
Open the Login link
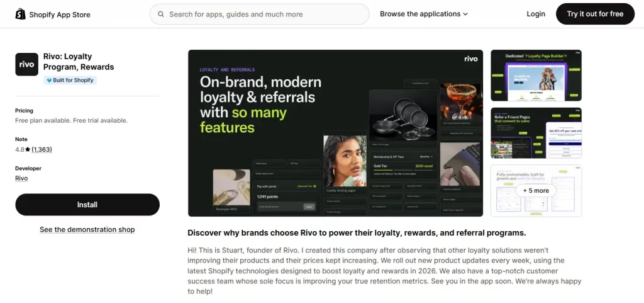point(536,14)
